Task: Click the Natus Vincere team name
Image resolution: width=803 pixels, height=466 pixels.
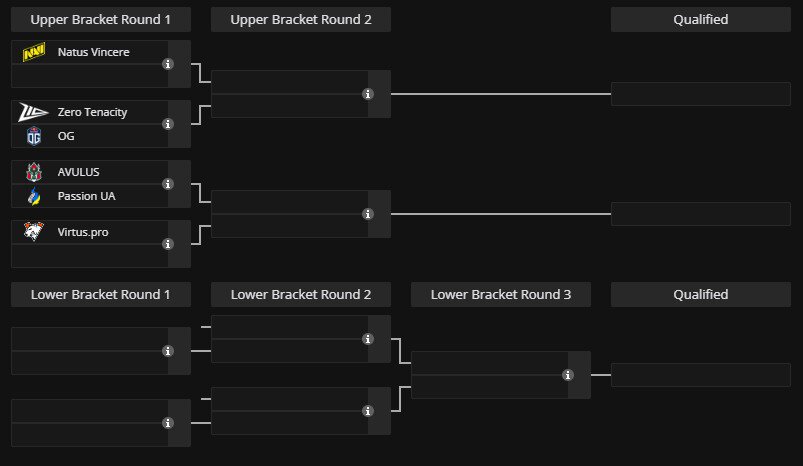Action: [93, 52]
